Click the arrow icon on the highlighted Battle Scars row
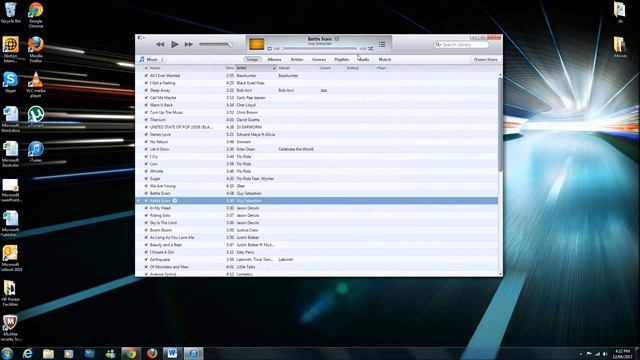The height and width of the screenshot is (360, 640). [175, 200]
